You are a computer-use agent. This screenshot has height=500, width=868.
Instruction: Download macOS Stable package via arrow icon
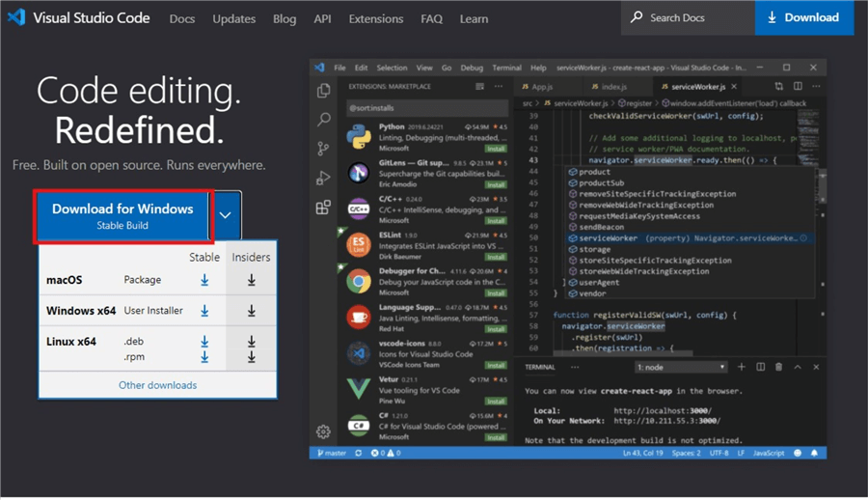(x=204, y=280)
